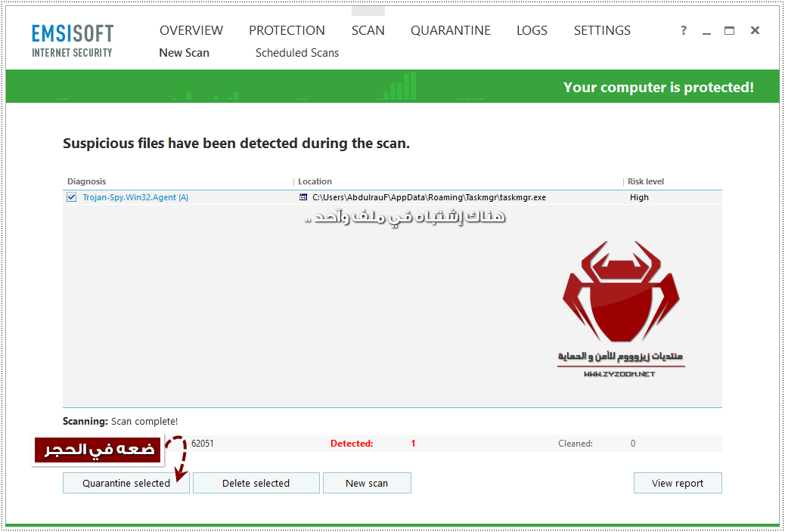Click the Delete selected button
This screenshot has height=532, width=785.
coord(256,483)
